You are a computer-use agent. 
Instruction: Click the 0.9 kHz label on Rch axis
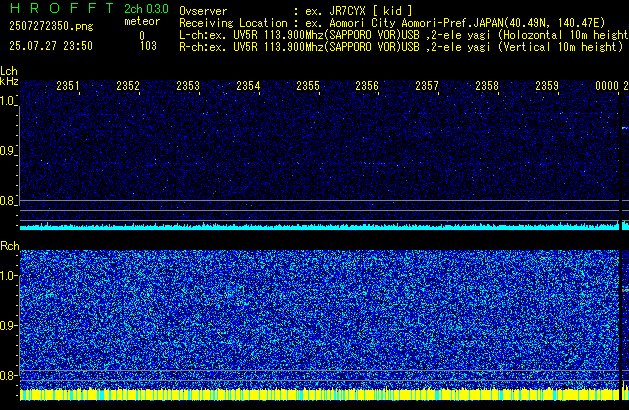click(x=8, y=325)
